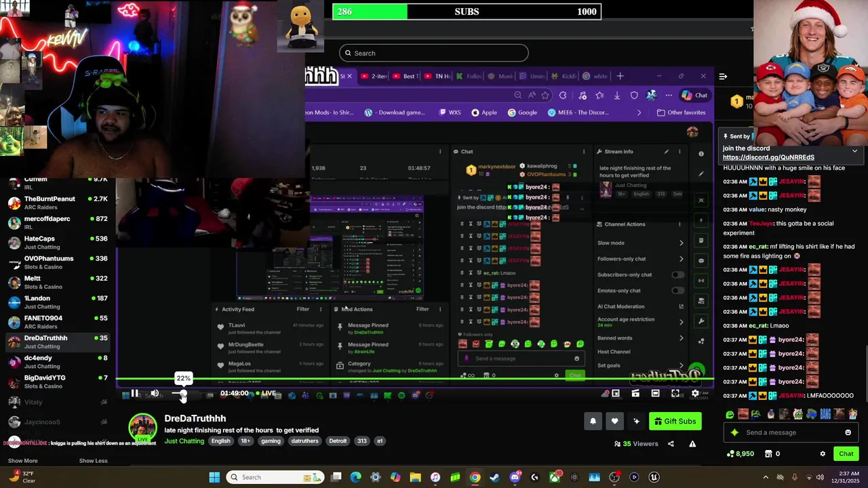Open the Edge downloads icon

[616, 96]
